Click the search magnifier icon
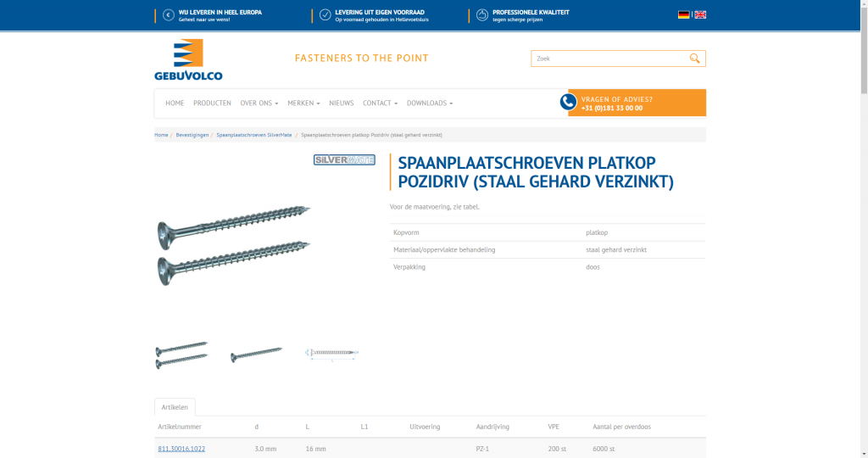868x458 pixels. coord(694,59)
